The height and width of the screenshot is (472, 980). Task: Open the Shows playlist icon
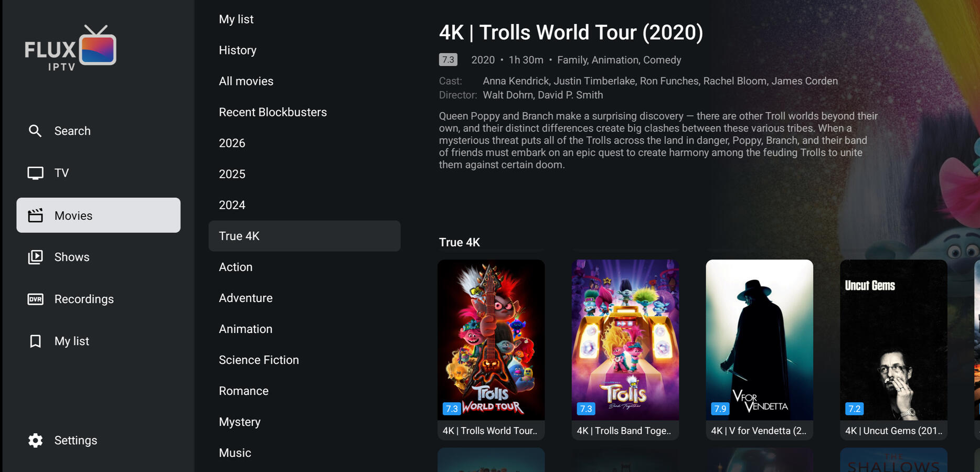(x=35, y=257)
